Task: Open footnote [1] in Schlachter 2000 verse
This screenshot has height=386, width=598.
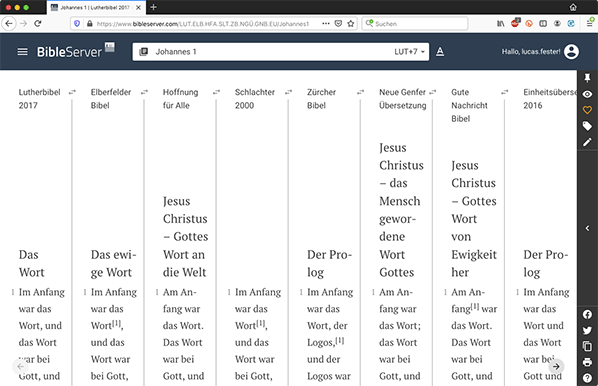Action: (260, 323)
